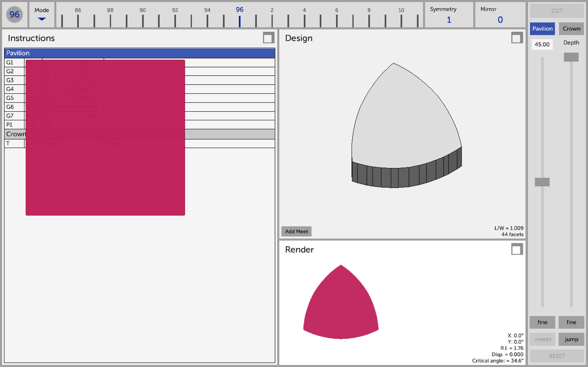This screenshot has height=367, width=588.
Task: Maximize the Design panel with square icon
Action: 517,38
